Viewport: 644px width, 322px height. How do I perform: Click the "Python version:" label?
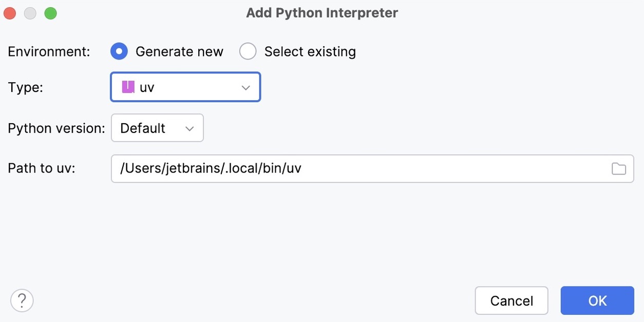tap(56, 128)
